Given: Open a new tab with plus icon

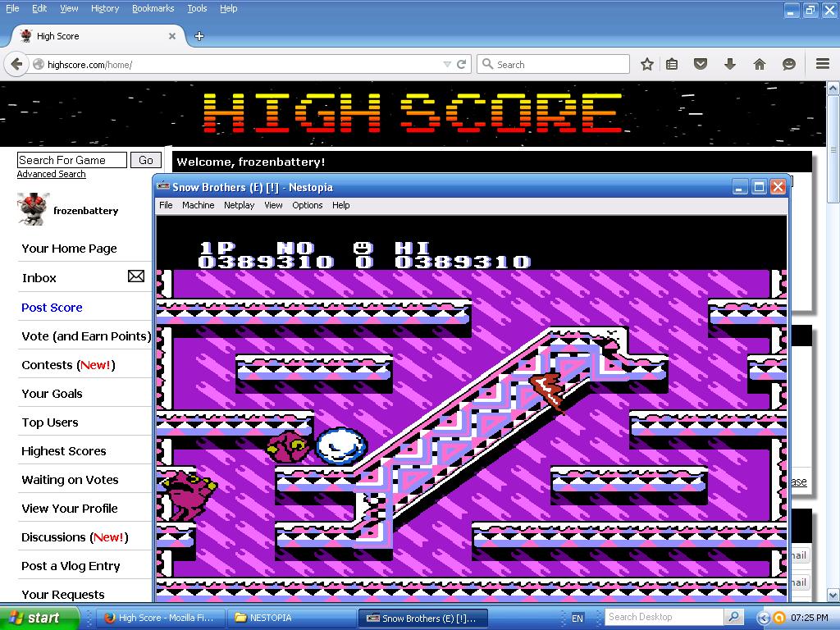Looking at the screenshot, I should (199, 36).
